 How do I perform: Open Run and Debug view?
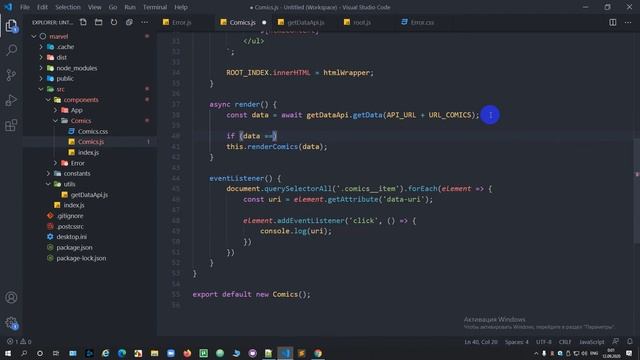11,100
